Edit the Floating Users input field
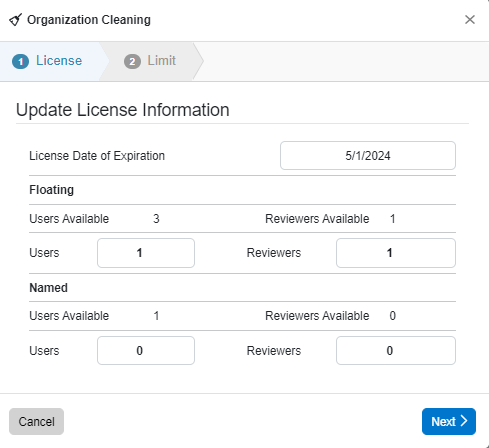The height and width of the screenshot is (448, 489). click(x=146, y=253)
